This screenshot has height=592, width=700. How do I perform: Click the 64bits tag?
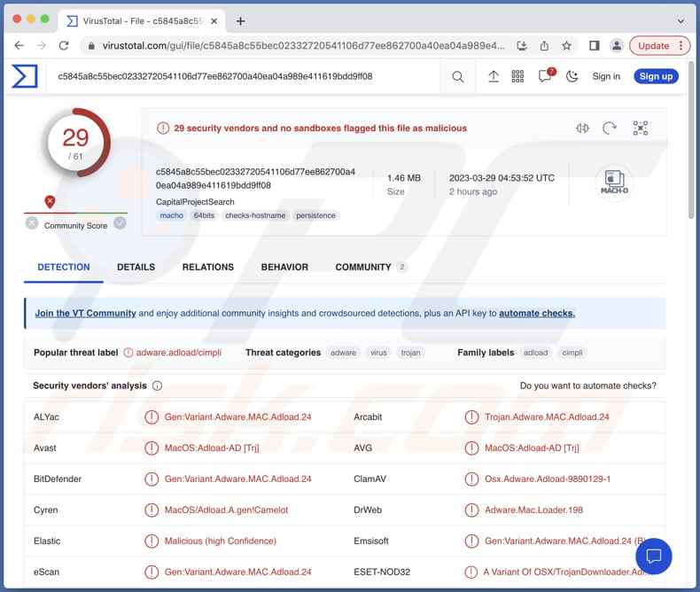(204, 215)
